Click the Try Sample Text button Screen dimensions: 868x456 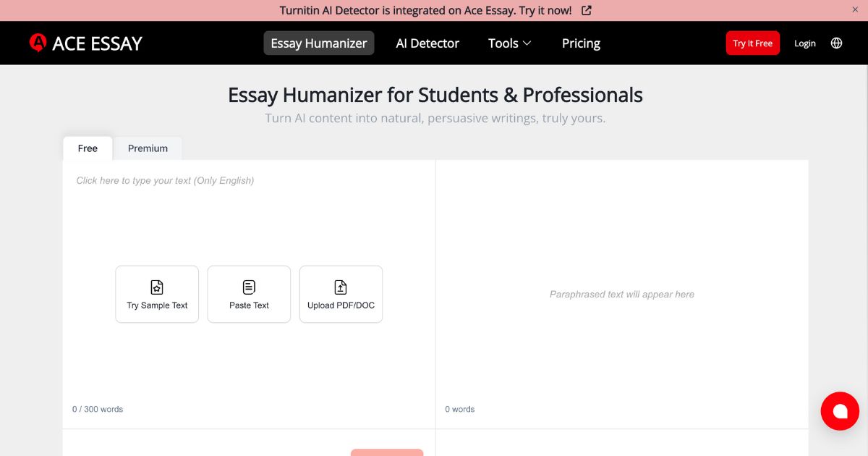click(x=157, y=294)
